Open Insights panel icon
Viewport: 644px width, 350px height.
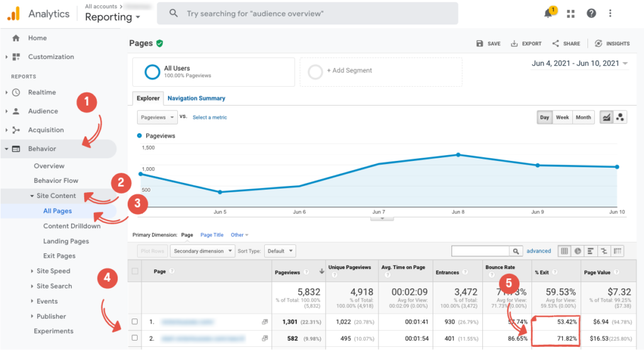pyautogui.click(x=598, y=43)
